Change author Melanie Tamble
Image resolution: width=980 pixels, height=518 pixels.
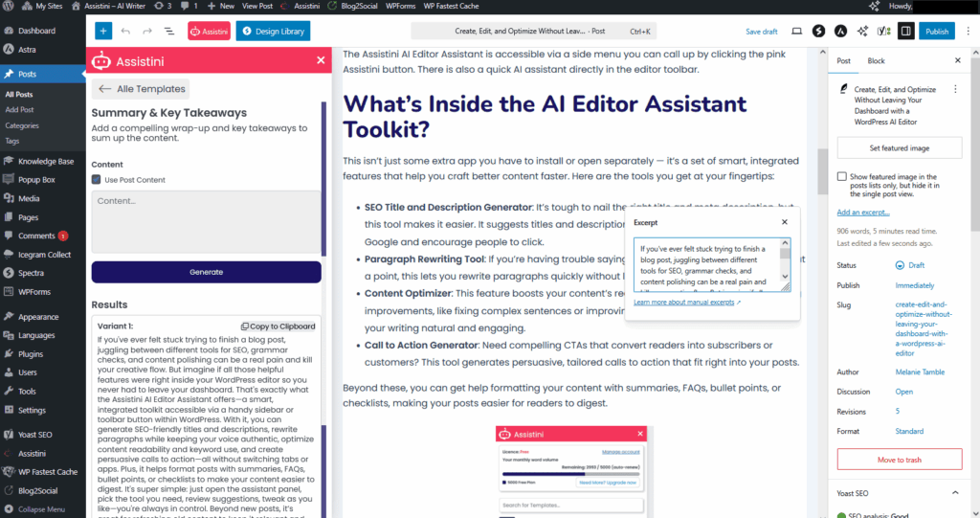(920, 372)
